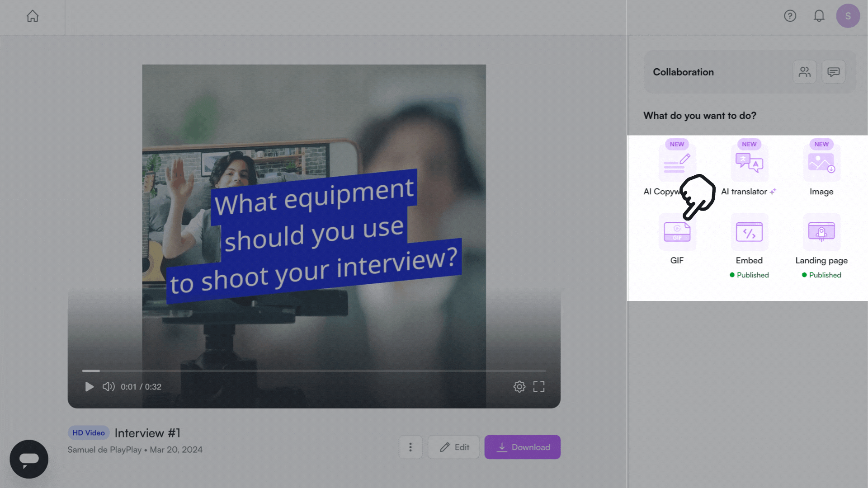This screenshot has height=488, width=868.
Task: Toggle fullscreen playback
Action: (x=538, y=387)
